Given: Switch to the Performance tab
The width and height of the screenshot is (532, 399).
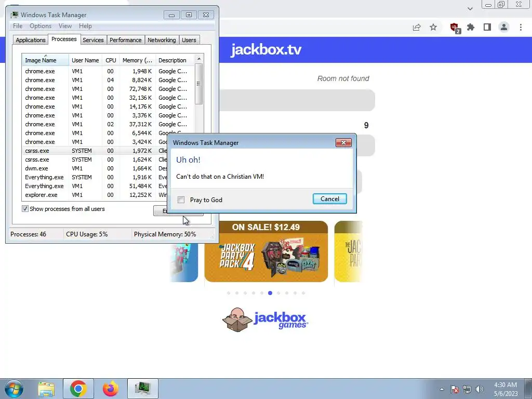Looking at the screenshot, I should coord(125,40).
